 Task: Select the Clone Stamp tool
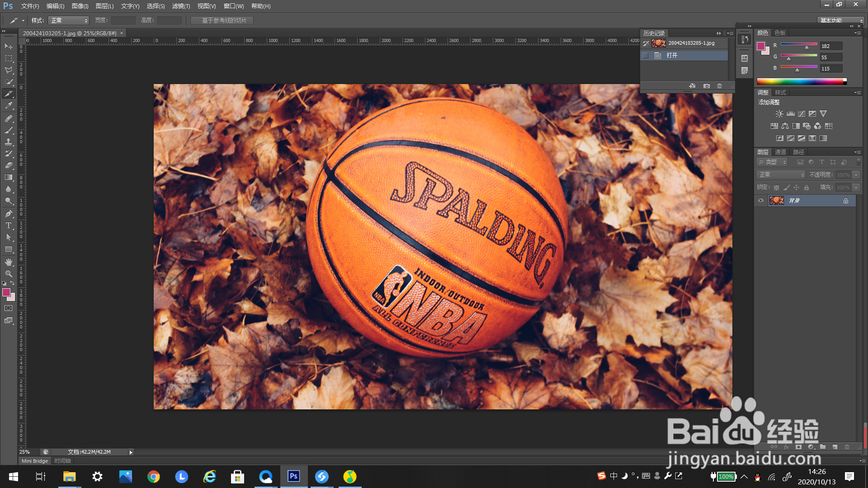(x=9, y=142)
